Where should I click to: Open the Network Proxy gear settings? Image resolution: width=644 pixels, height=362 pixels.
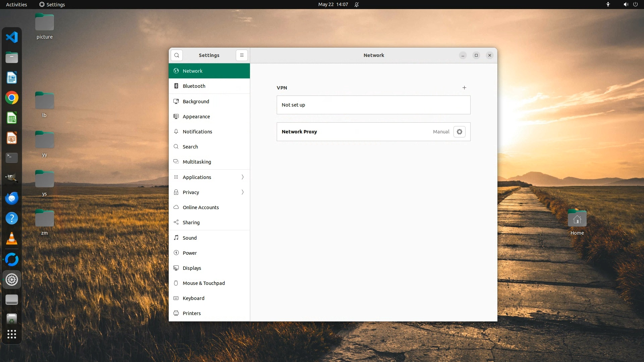(459, 132)
